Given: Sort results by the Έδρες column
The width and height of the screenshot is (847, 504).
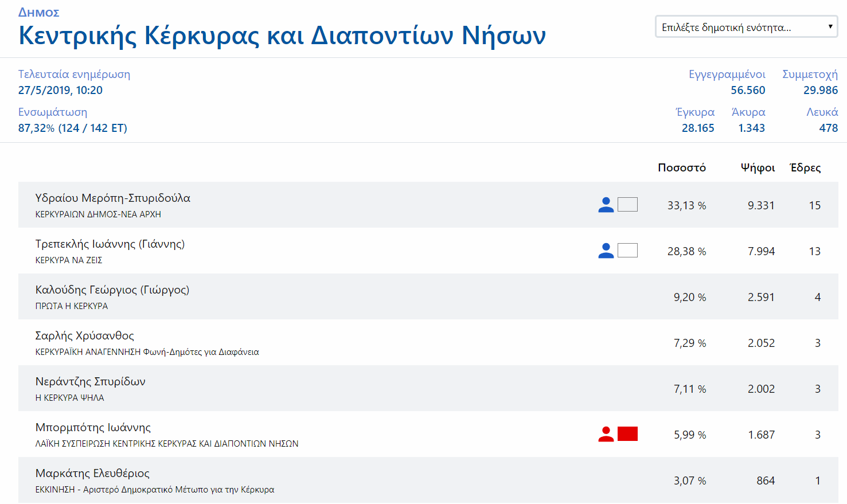Looking at the screenshot, I should pos(806,167).
